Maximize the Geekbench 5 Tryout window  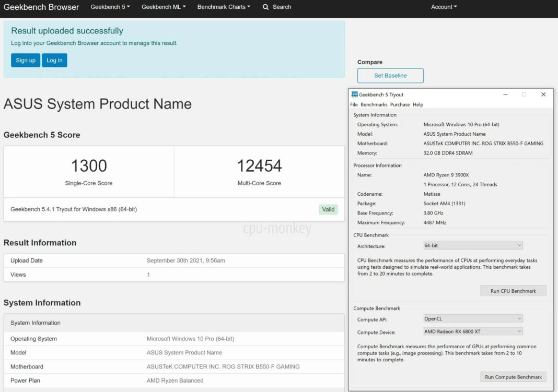pos(524,94)
